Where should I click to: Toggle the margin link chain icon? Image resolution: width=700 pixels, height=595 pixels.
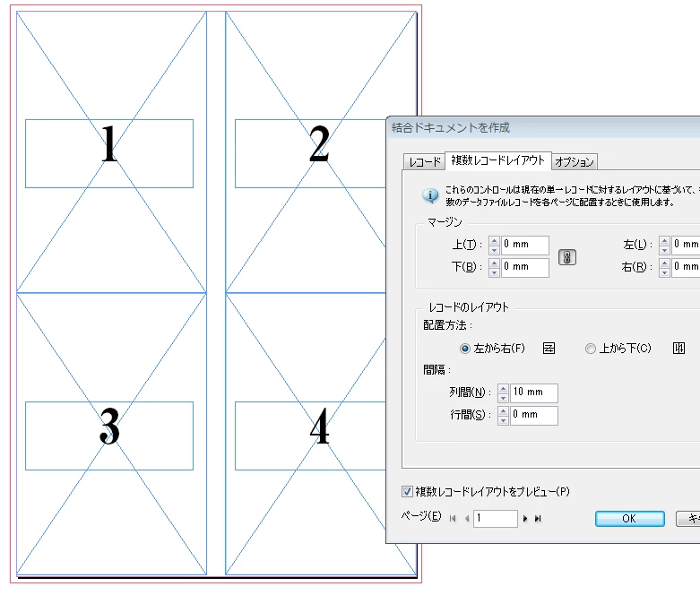coord(567,257)
